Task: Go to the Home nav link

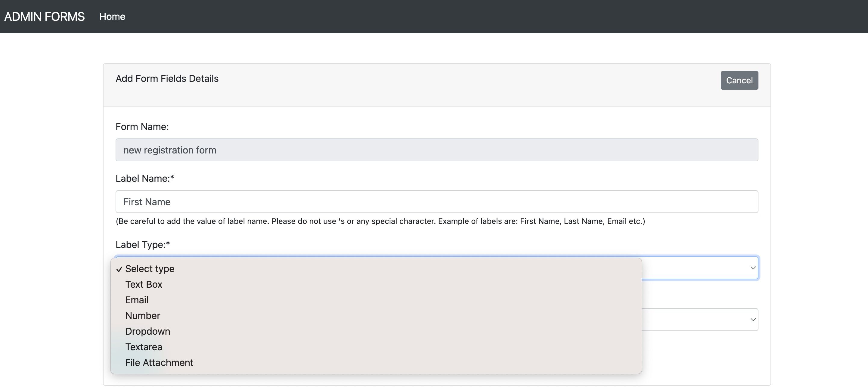Action: pyautogui.click(x=112, y=17)
